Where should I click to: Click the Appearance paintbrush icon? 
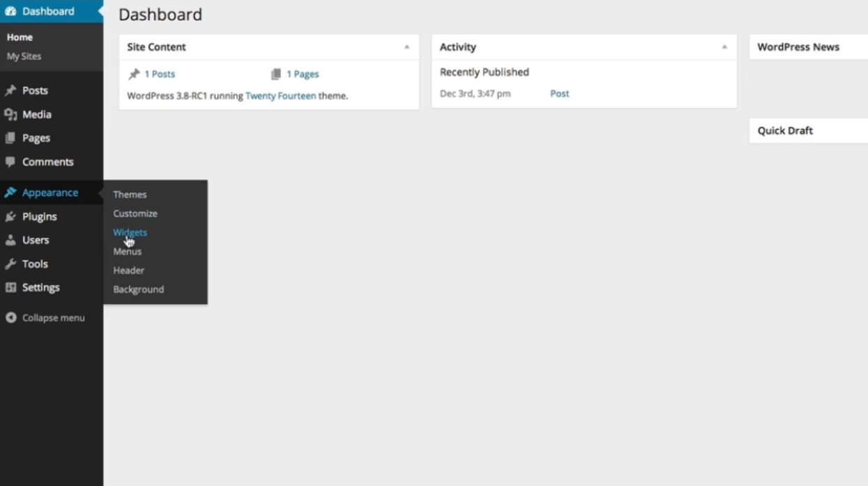click(x=10, y=192)
